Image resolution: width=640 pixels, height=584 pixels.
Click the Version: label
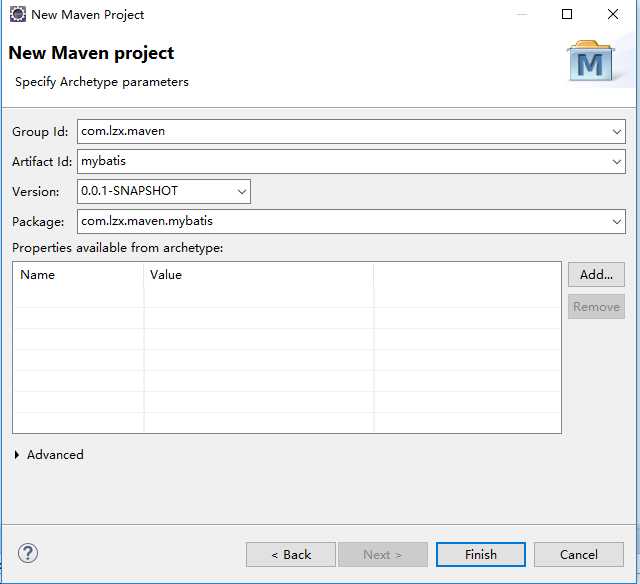point(36,191)
